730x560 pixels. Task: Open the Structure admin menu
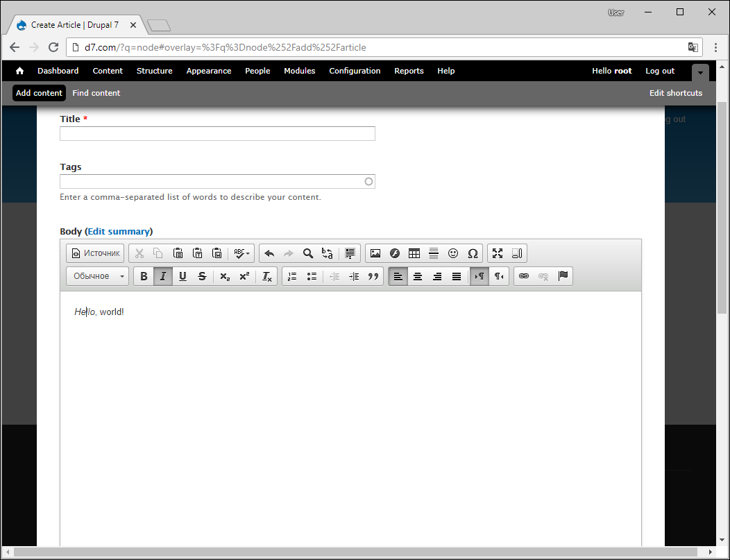tap(154, 71)
